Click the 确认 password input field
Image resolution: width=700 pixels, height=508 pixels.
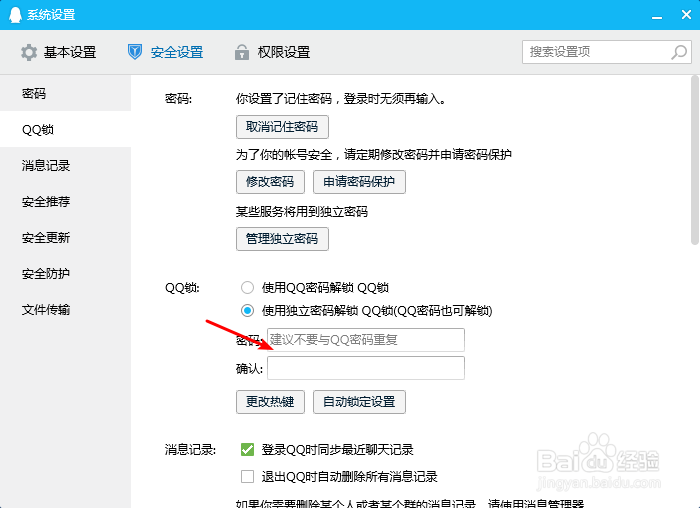pos(366,368)
